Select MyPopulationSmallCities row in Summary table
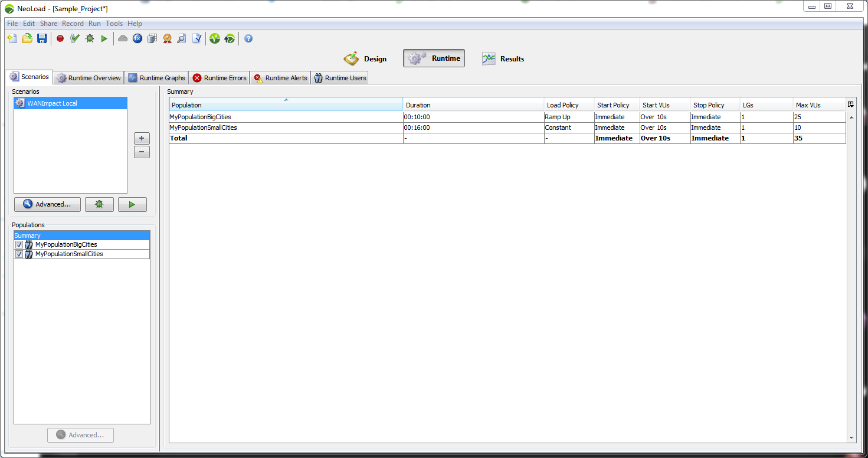Image resolution: width=868 pixels, height=458 pixels. [507, 127]
